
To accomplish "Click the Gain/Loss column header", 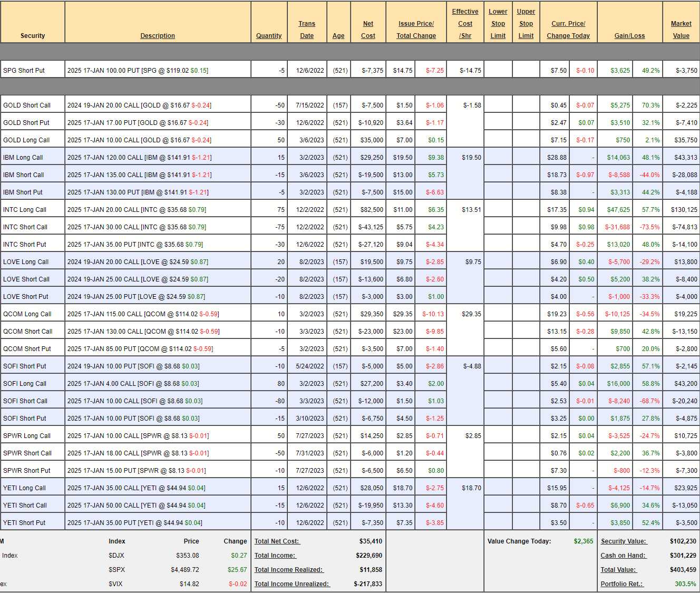I will click(629, 36).
